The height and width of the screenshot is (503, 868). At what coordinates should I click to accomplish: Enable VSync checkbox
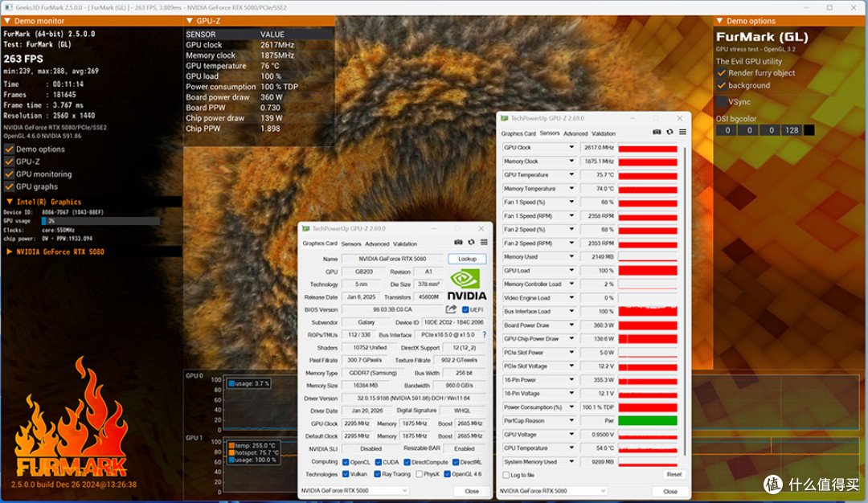[x=721, y=102]
